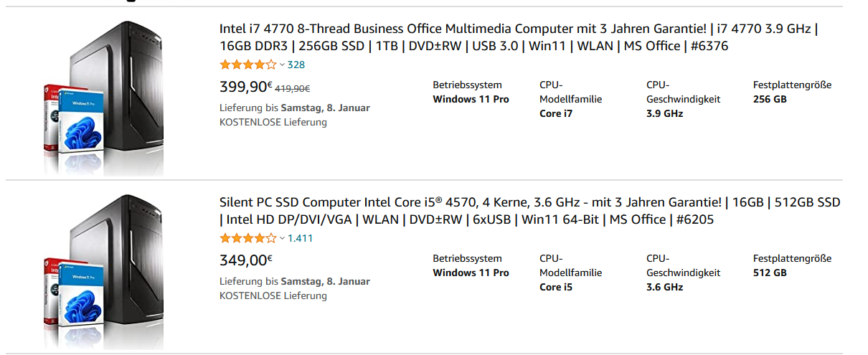868x355 pixels.
Task: Open the Intel i7 4770 Business Office Computer title
Action: (x=519, y=37)
